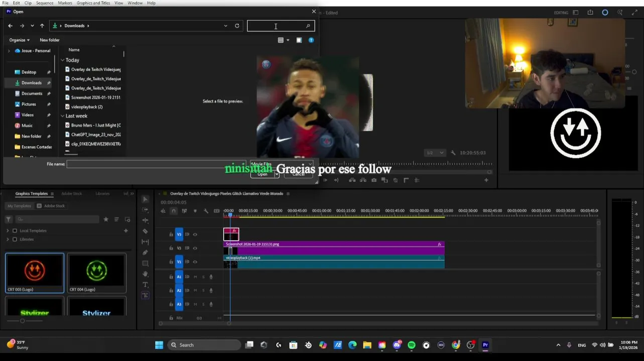
Task: Expand Josue - Personal tree node
Action: click(x=9, y=51)
